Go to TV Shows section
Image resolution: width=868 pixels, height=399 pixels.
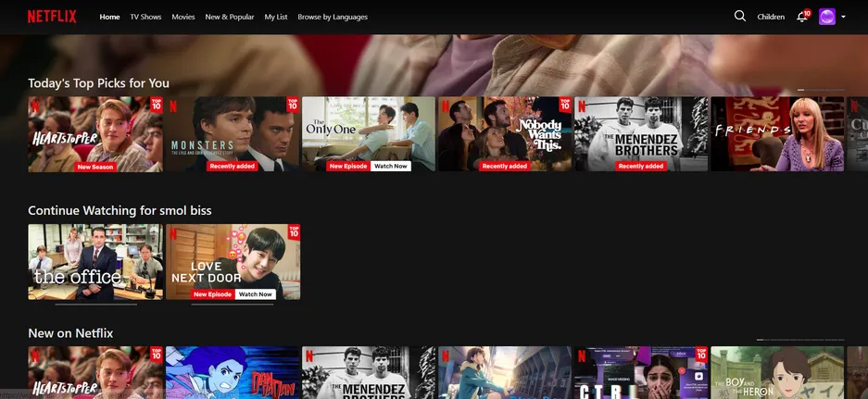145,17
